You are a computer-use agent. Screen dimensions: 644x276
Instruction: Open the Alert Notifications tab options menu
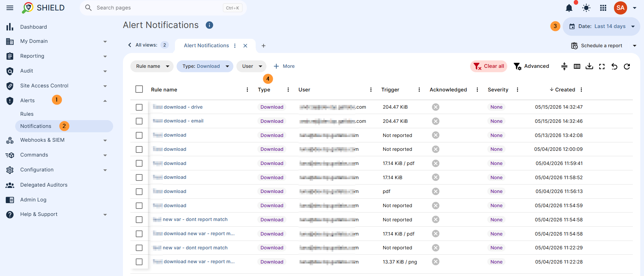(x=235, y=46)
